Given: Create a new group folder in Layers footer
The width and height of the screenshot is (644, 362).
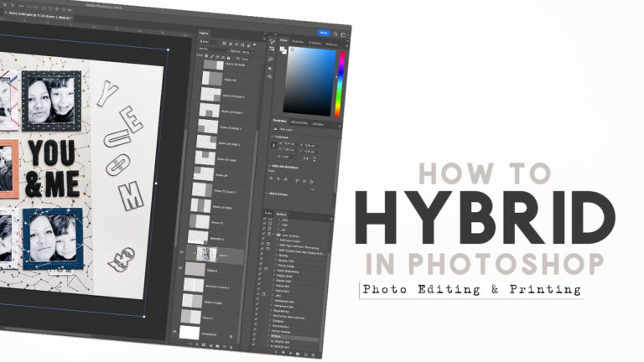Looking at the screenshot, I should (217, 346).
